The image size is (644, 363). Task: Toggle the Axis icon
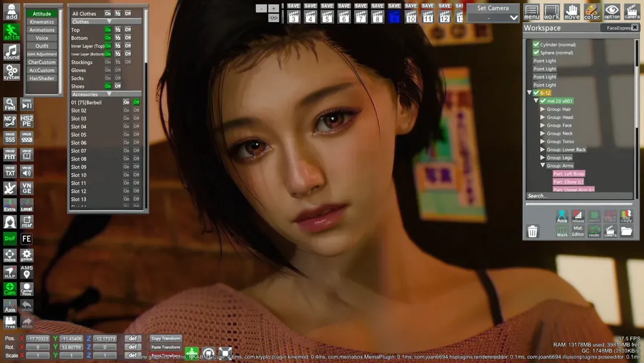[10, 306]
